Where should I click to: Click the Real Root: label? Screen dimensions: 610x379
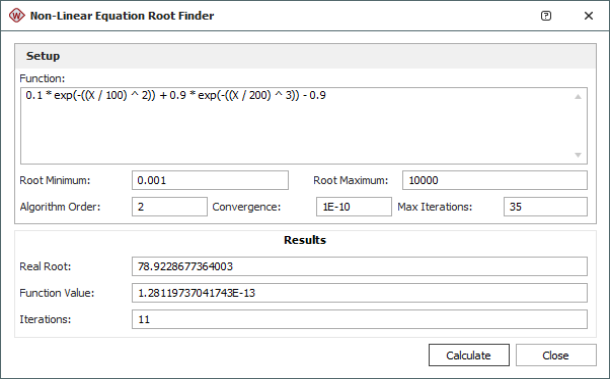[x=45, y=267]
